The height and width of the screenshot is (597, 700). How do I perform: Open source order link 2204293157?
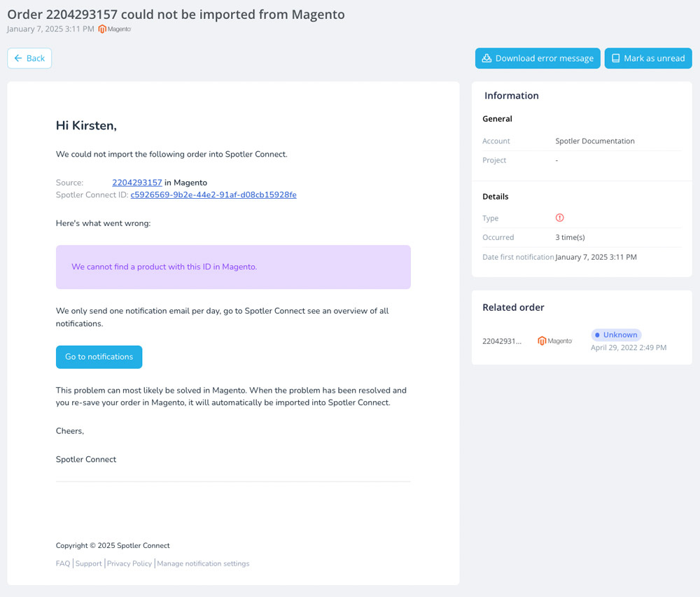click(137, 183)
